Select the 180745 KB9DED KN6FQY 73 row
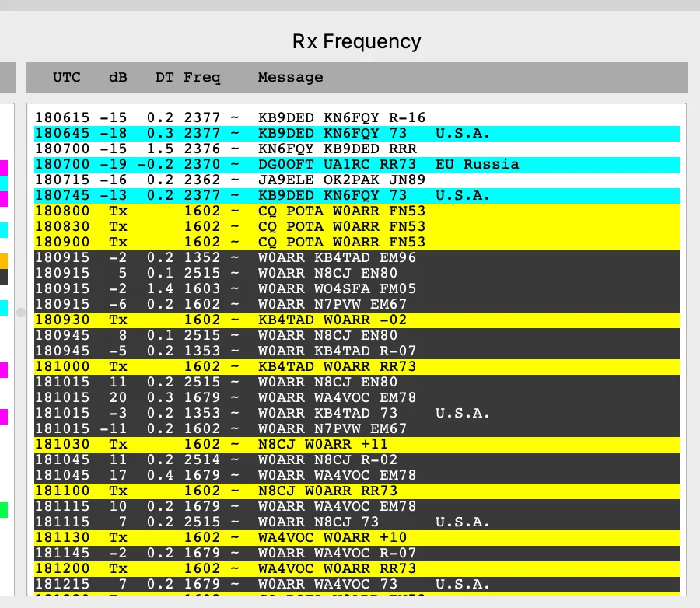Viewport: 700px width, 608px height. pos(357,196)
